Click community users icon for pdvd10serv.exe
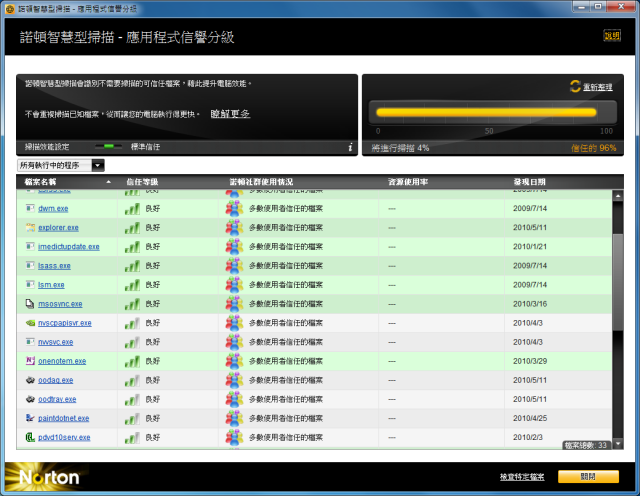This screenshot has height=496, width=640. [234, 438]
